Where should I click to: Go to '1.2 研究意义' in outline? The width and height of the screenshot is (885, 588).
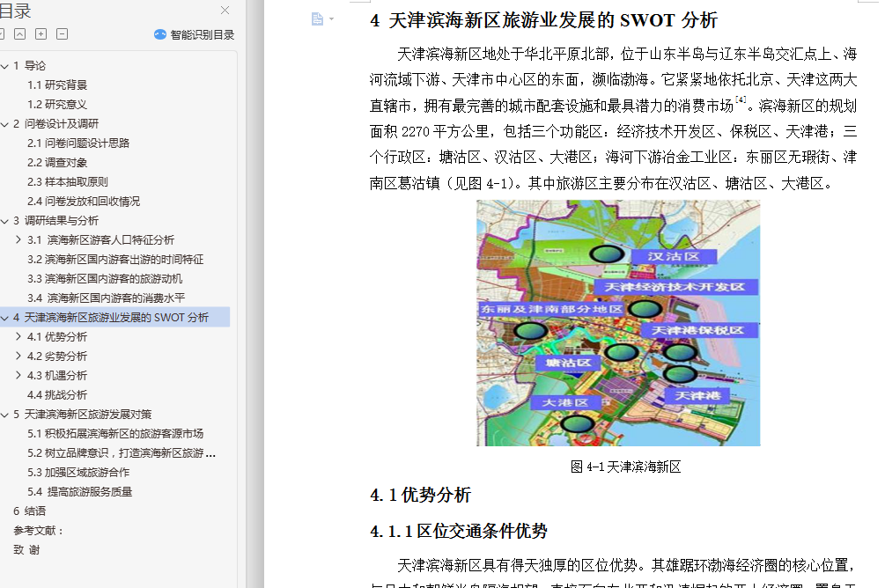click(x=57, y=105)
